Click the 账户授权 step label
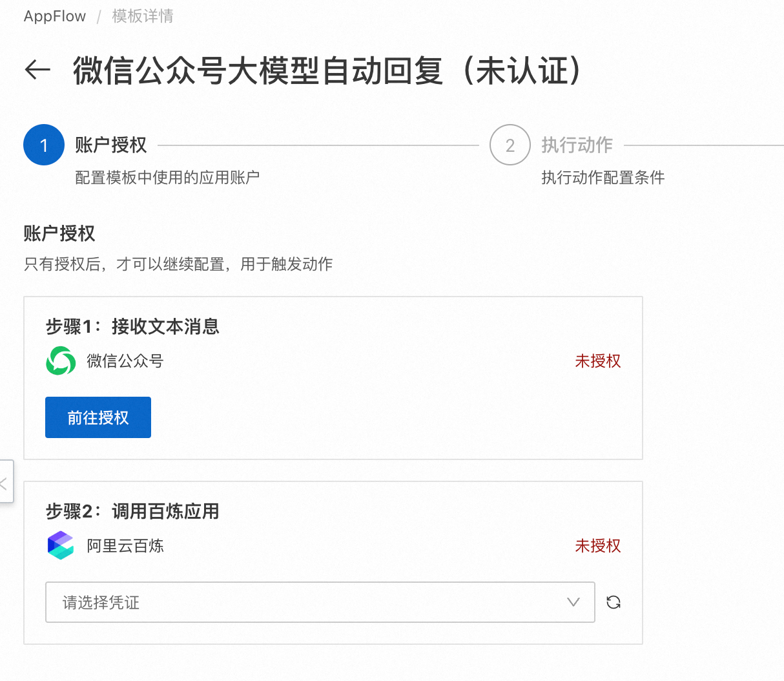 [x=111, y=145]
